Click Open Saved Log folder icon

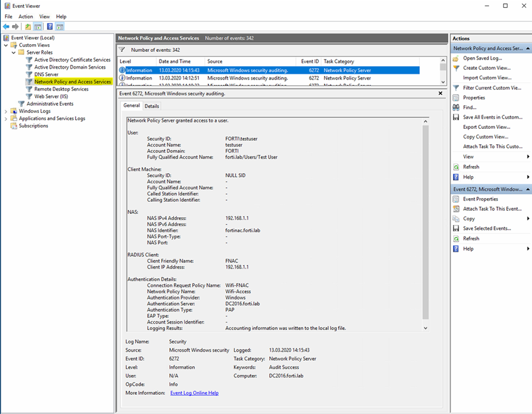tap(456, 58)
